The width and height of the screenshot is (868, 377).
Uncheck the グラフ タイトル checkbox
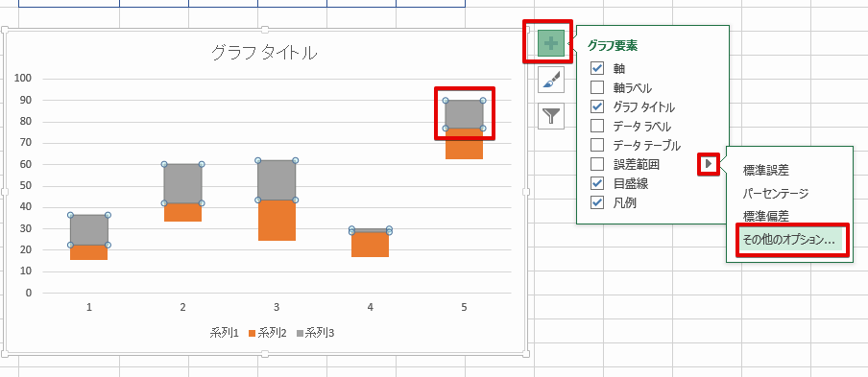point(597,106)
